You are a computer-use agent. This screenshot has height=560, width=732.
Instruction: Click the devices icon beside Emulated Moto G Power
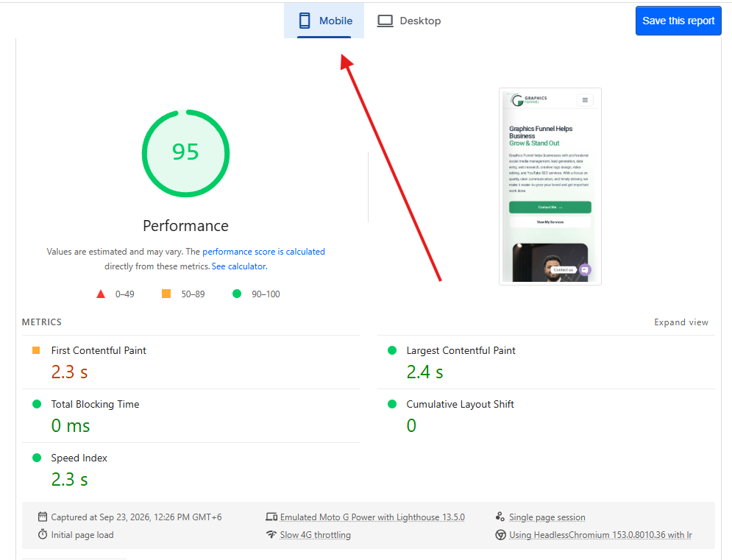point(271,517)
